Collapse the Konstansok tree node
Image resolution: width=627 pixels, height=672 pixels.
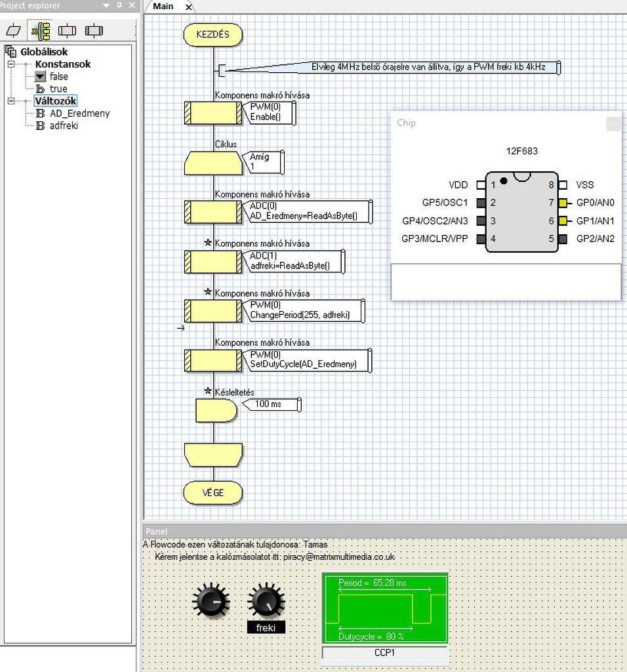11,64
